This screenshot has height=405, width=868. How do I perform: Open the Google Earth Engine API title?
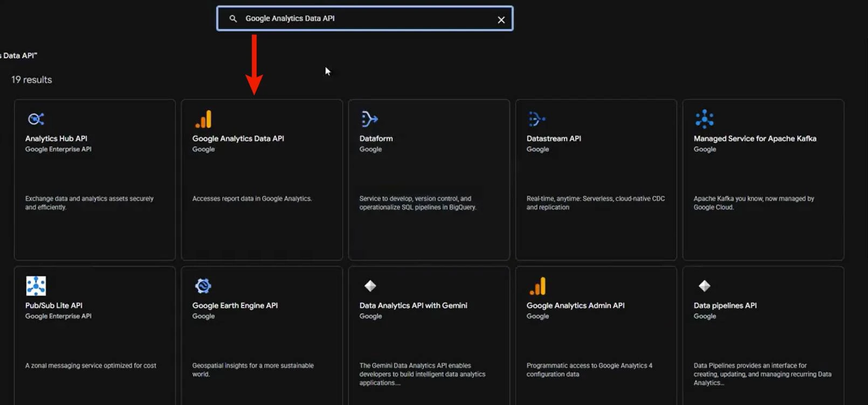pos(235,305)
